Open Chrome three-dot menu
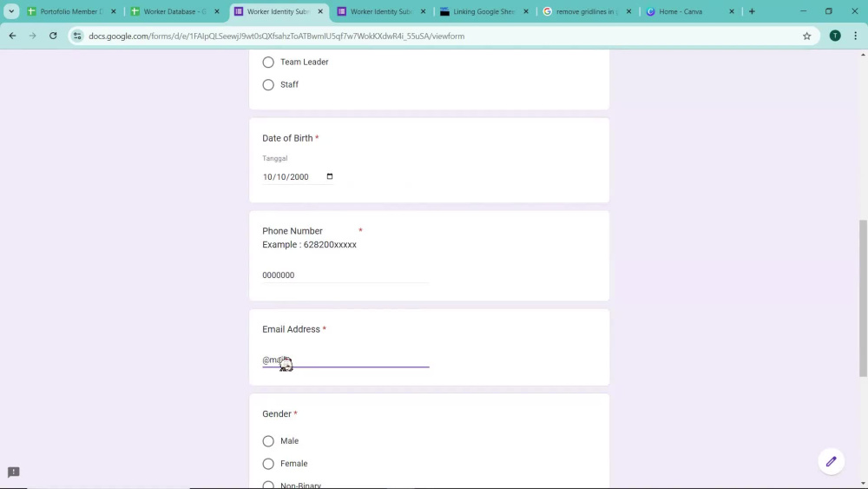868x489 pixels. [x=855, y=36]
